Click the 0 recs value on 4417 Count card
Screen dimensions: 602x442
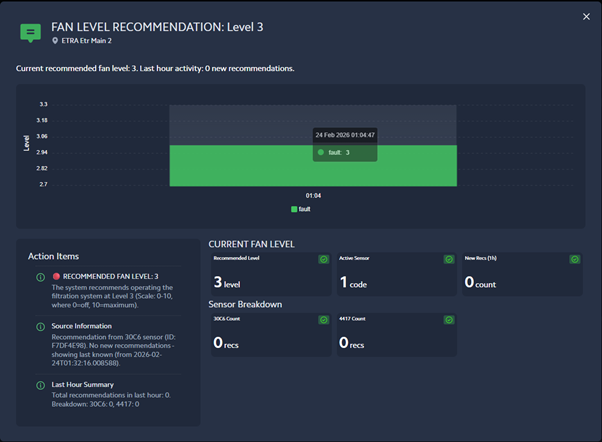pos(351,343)
